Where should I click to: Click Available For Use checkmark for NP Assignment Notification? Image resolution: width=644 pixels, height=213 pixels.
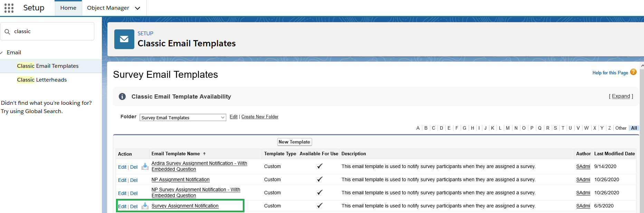[x=319, y=179]
